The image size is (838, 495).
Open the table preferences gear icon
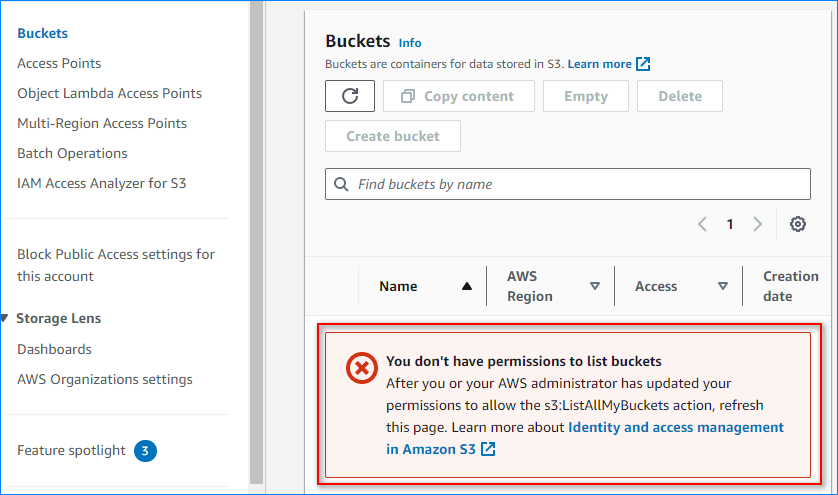coord(798,224)
